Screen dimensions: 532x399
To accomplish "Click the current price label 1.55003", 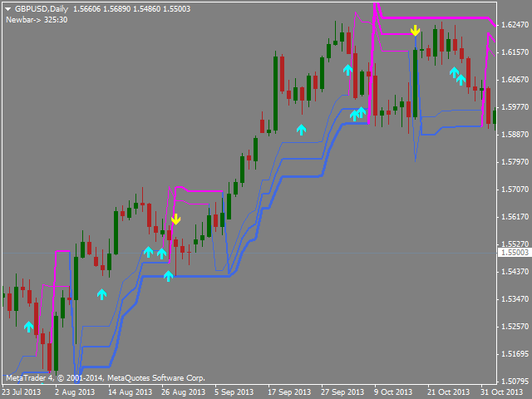I will coord(515,253).
